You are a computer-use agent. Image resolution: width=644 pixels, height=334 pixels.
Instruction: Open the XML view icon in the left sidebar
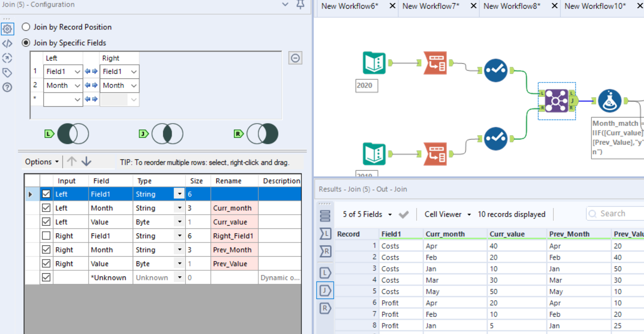(7, 43)
